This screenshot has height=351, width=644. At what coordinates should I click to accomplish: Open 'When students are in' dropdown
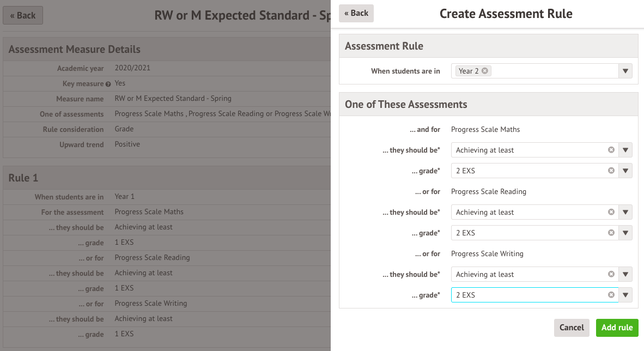625,71
